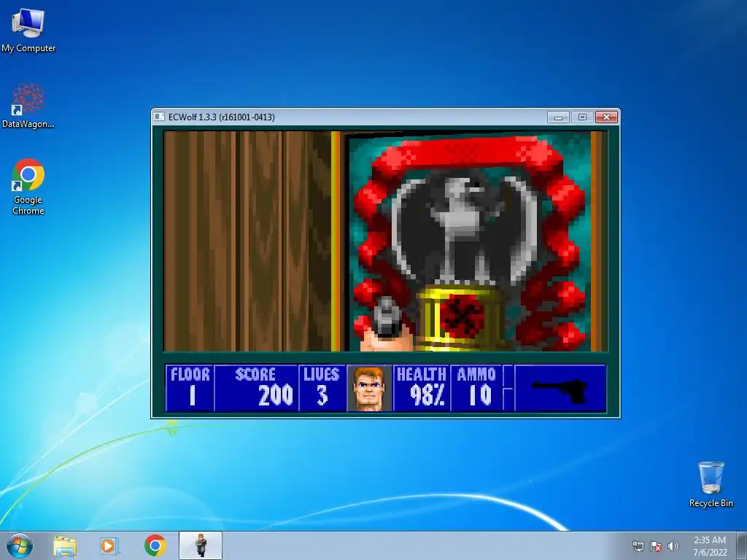Click the ECWolf window title bar icon

[160, 117]
